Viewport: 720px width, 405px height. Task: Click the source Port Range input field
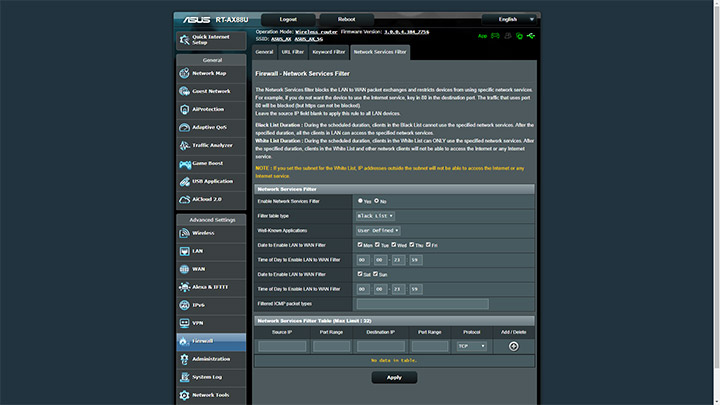(x=332, y=346)
